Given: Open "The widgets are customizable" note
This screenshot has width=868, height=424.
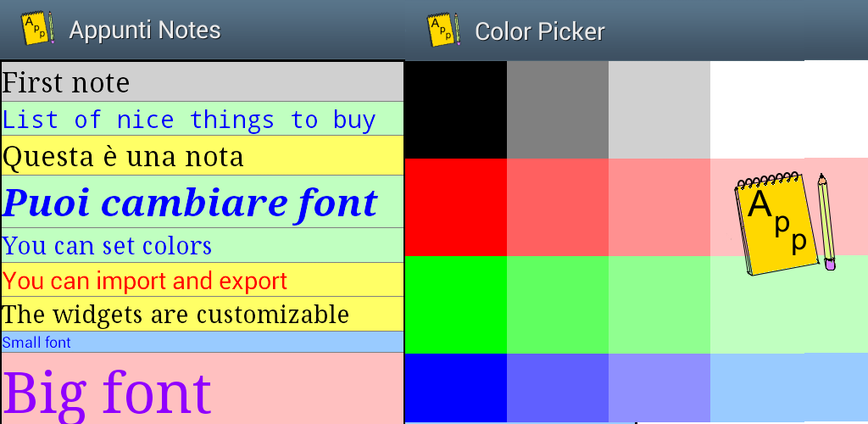Looking at the screenshot, I should pos(202,314).
